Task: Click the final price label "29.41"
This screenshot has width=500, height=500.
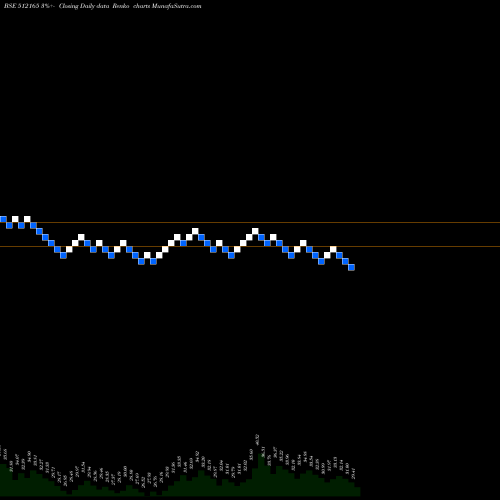Action: (354, 474)
